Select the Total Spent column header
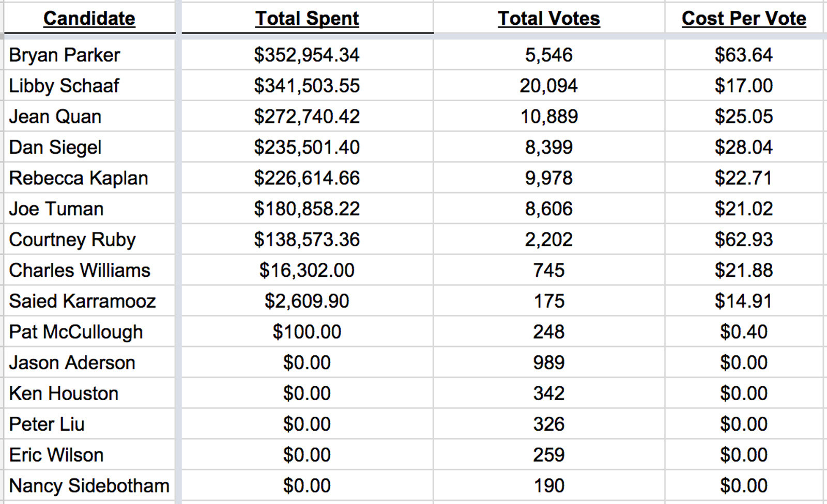This screenshot has width=827, height=504. tap(307, 19)
